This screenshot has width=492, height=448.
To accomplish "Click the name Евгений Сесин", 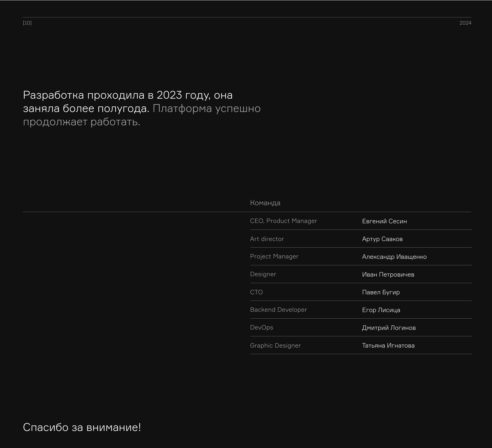I will [x=384, y=221].
